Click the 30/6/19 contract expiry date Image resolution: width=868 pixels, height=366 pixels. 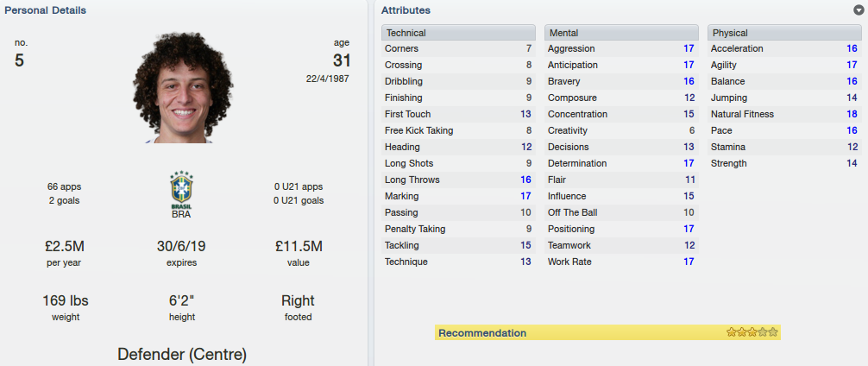tap(181, 246)
